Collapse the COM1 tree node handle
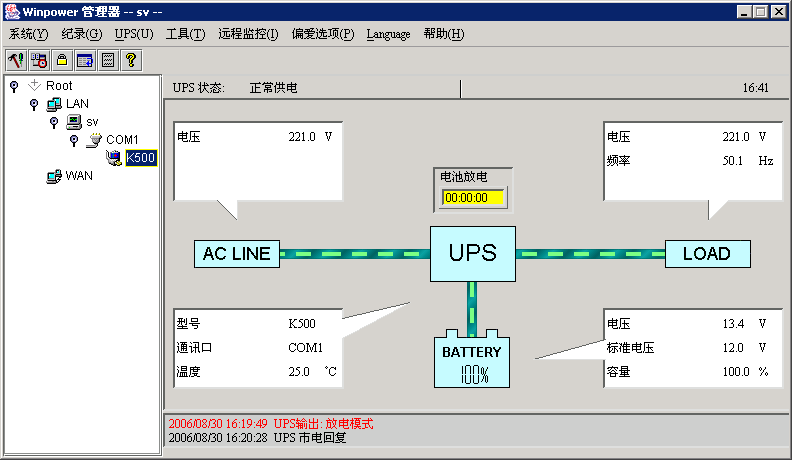This screenshot has height=460, width=792. point(74,140)
